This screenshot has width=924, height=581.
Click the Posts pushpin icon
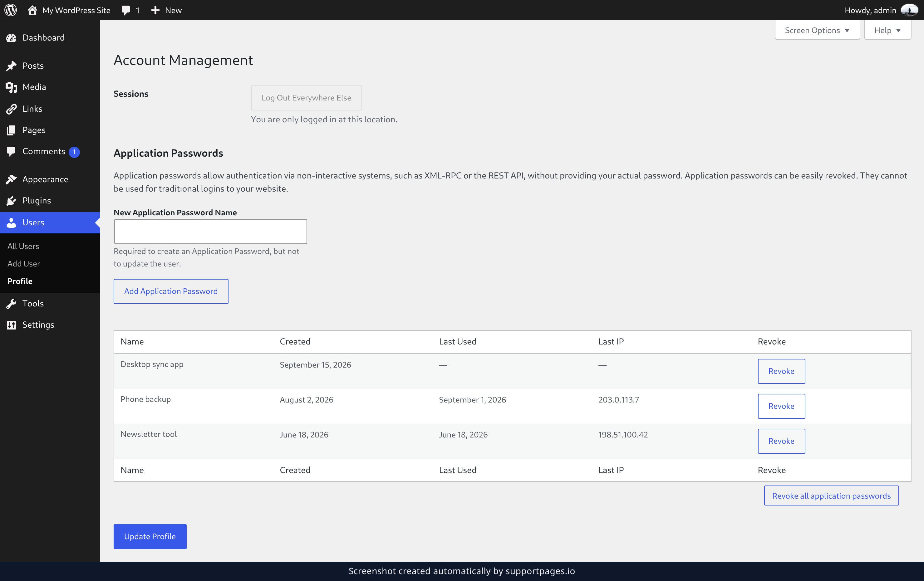pyautogui.click(x=11, y=66)
